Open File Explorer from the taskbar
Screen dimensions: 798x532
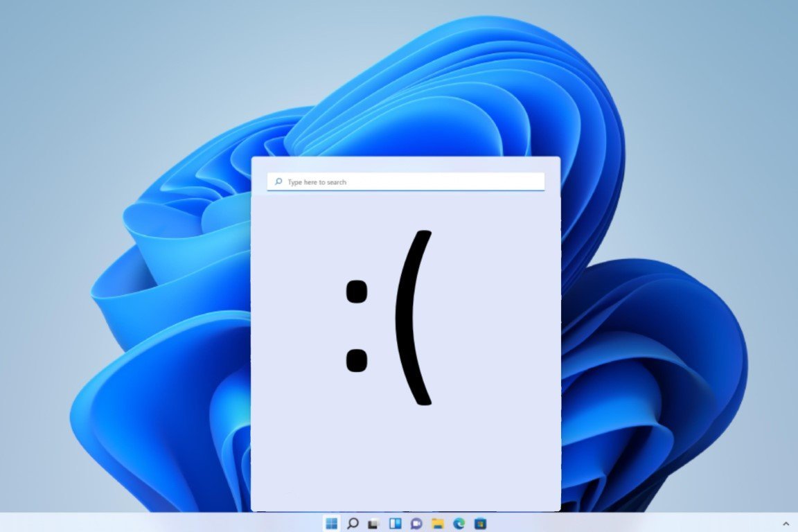439,523
